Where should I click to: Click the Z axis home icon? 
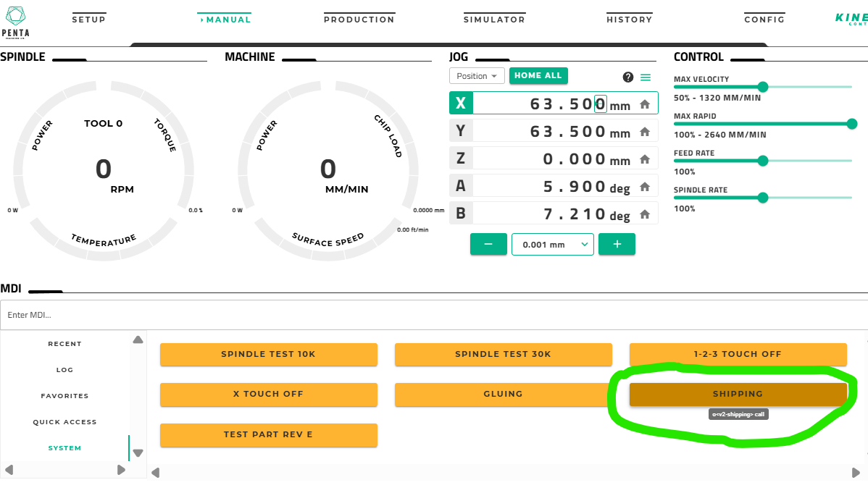pos(644,160)
